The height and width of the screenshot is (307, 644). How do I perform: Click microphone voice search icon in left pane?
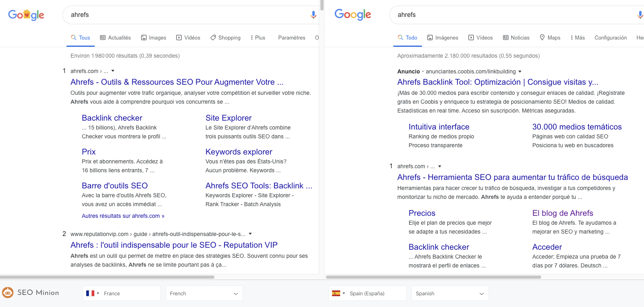[313, 15]
